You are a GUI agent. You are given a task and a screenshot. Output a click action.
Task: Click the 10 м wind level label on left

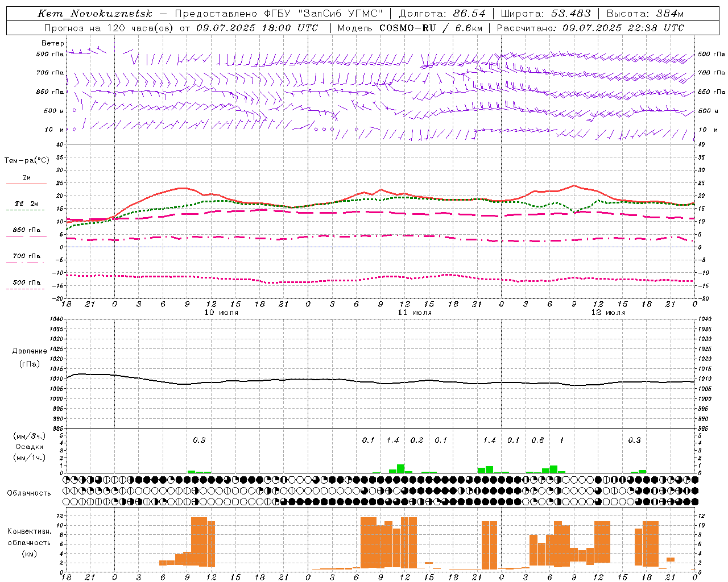coord(55,130)
